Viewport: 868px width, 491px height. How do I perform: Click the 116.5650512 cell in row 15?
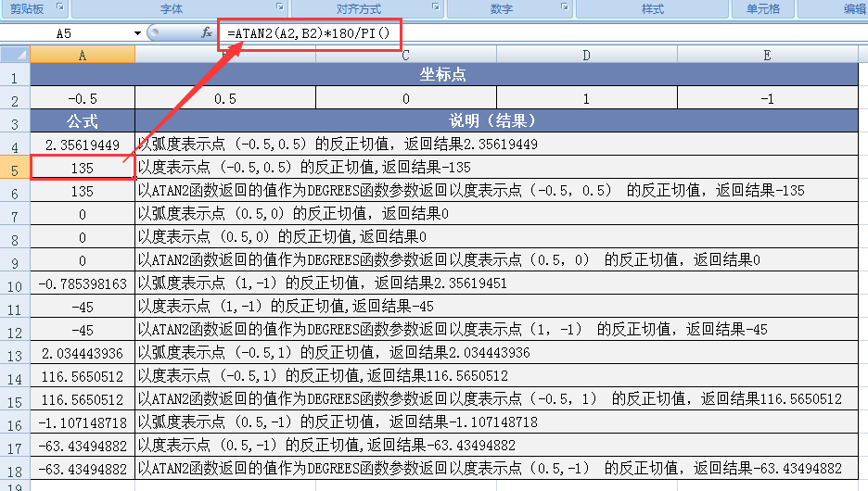[83, 400]
